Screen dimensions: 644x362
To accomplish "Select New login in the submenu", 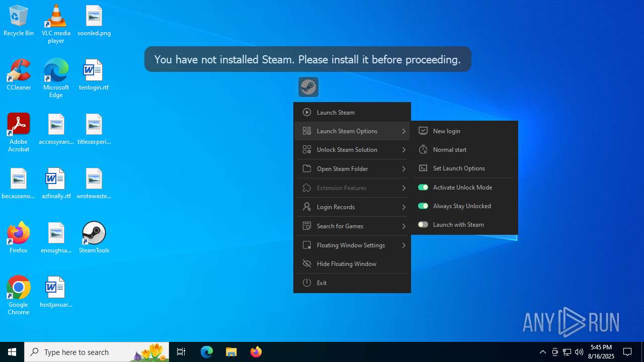I will pyautogui.click(x=464, y=131).
